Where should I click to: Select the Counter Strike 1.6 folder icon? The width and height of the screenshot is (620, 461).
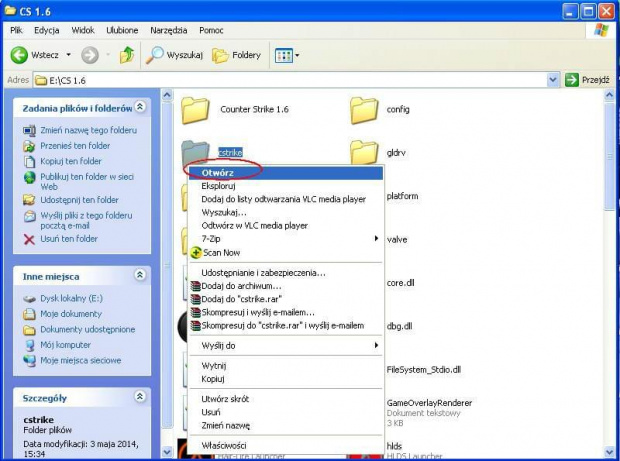pos(195,110)
